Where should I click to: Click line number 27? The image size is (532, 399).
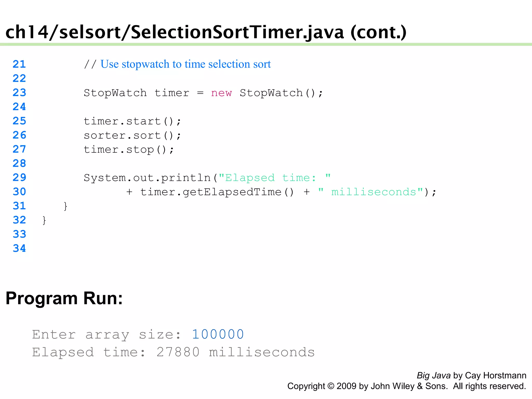coord(19,149)
